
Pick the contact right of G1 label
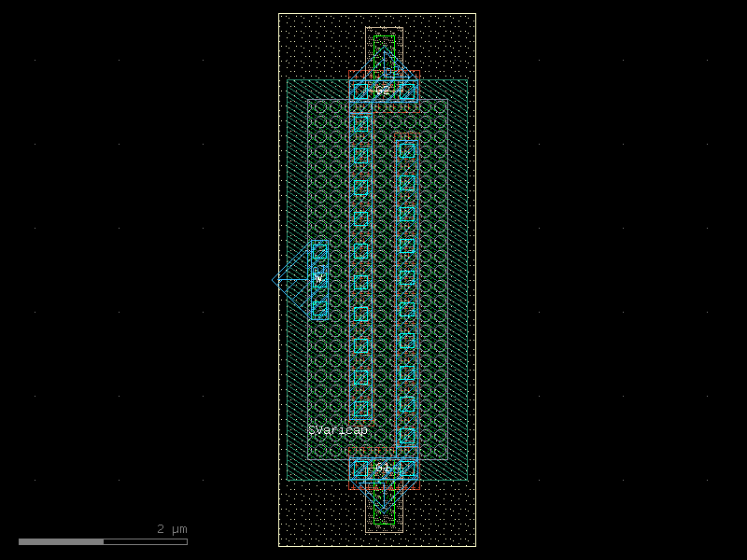coord(407,469)
